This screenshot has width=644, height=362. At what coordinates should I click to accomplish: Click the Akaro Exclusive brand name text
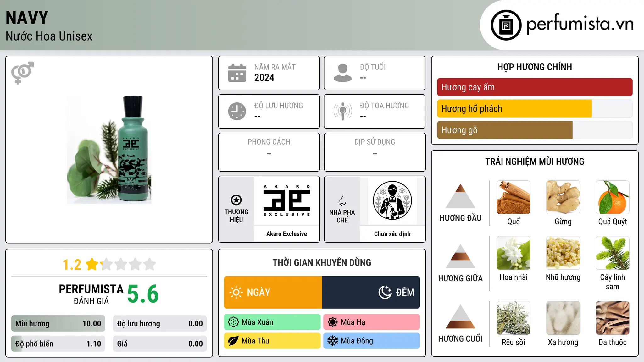[287, 234]
